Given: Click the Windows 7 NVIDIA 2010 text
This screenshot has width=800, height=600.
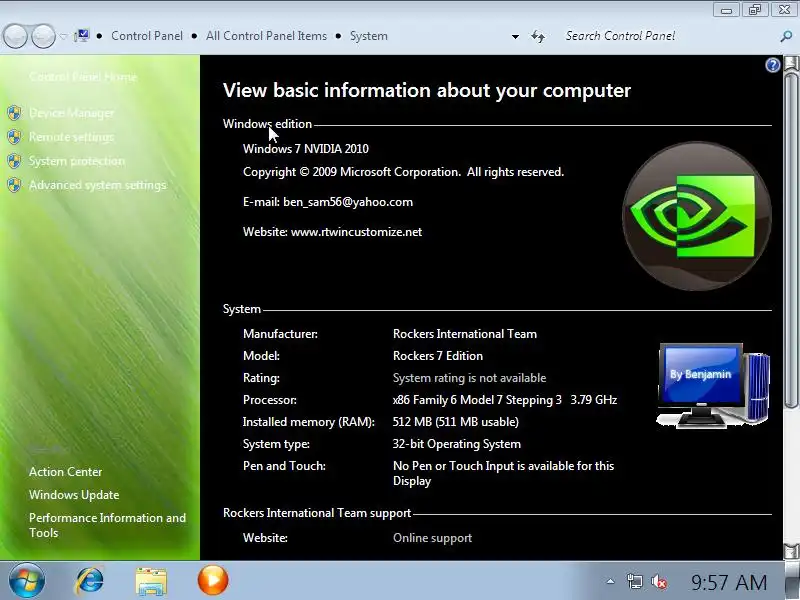Looking at the screenshot, I should [x=306, y=149].
